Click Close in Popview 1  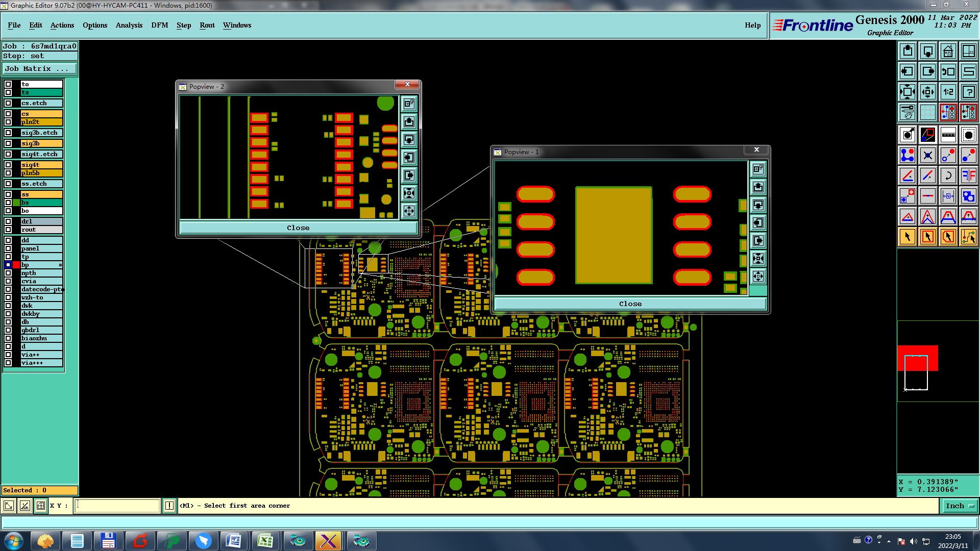630,304
